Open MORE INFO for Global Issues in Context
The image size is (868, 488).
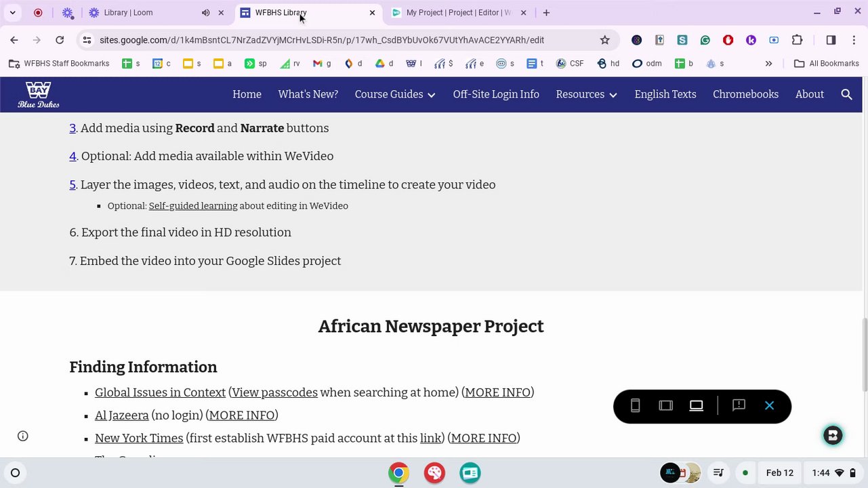click(497, 392)
